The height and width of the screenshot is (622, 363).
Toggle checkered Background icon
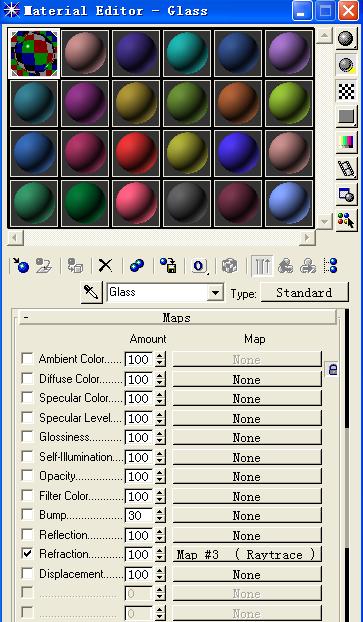click(x=346, y=91)
